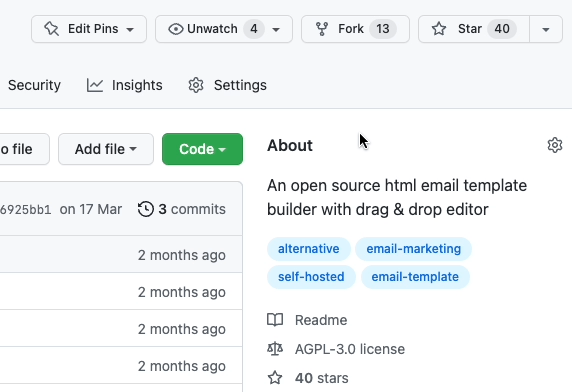
Task: Click the fork icon
Action: [x=322, y=29]
